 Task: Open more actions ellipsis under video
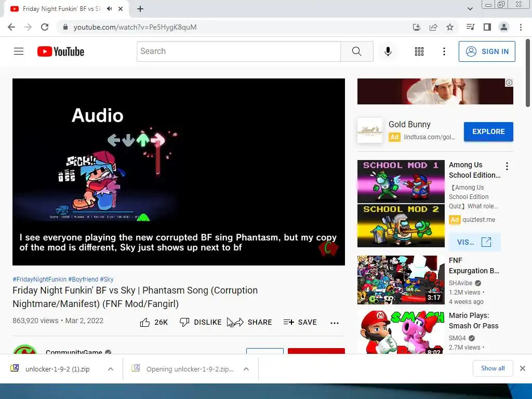point(335,323)
